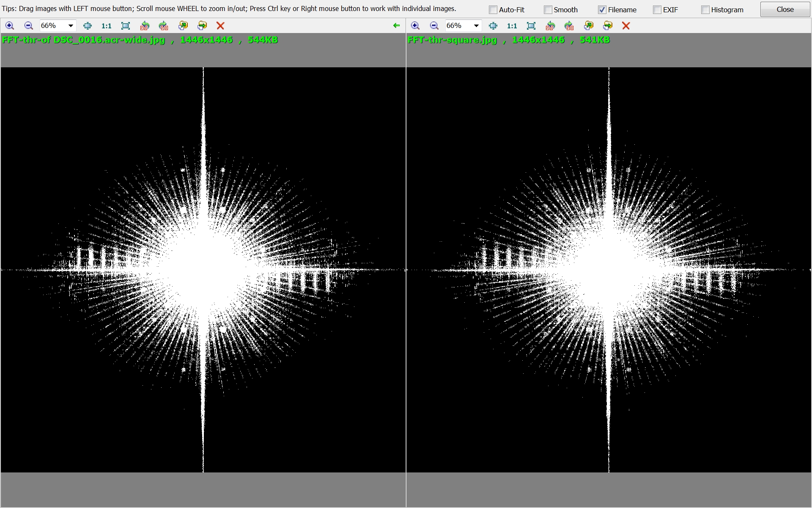Zoom in on the left image
The height and width of the screenshot is (508, 812).
click(x=9, y=26)
